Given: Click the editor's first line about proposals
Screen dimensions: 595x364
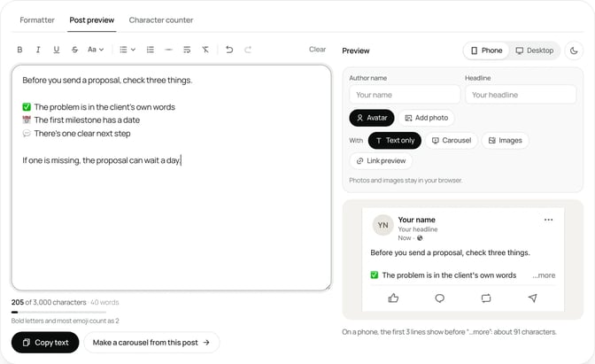Looking at the screenshot, I should 107,80.
